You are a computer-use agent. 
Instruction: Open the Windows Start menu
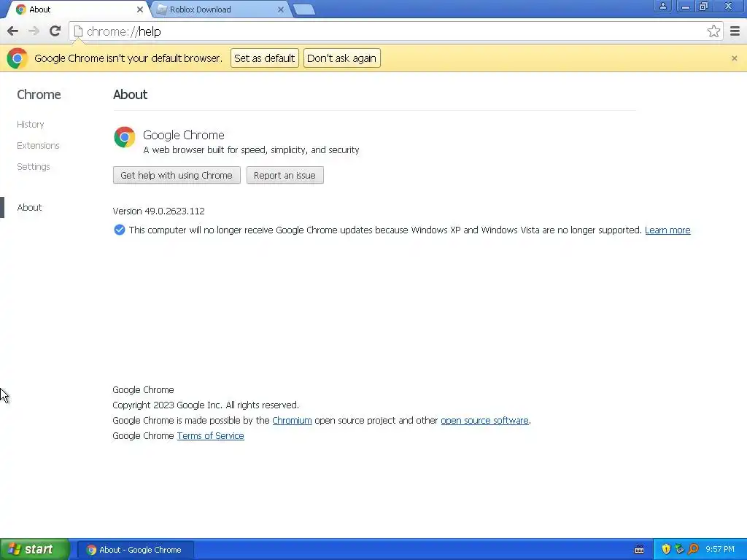point(35,550)
